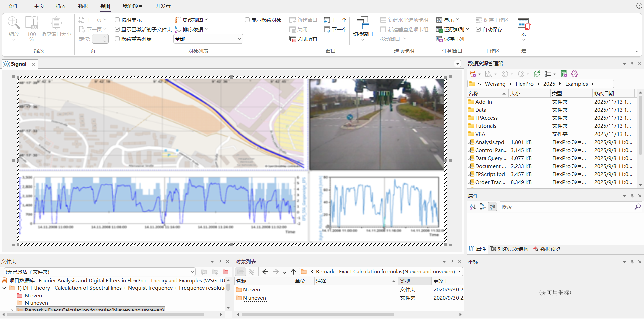
Task: Click Close All windows icon
Action: point(303,39)
